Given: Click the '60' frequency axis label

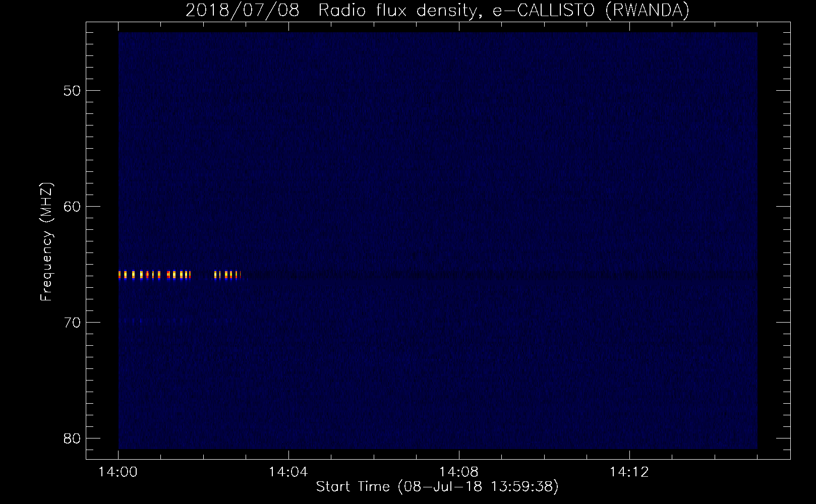Looking at the screenshot, I should [72, 207].
